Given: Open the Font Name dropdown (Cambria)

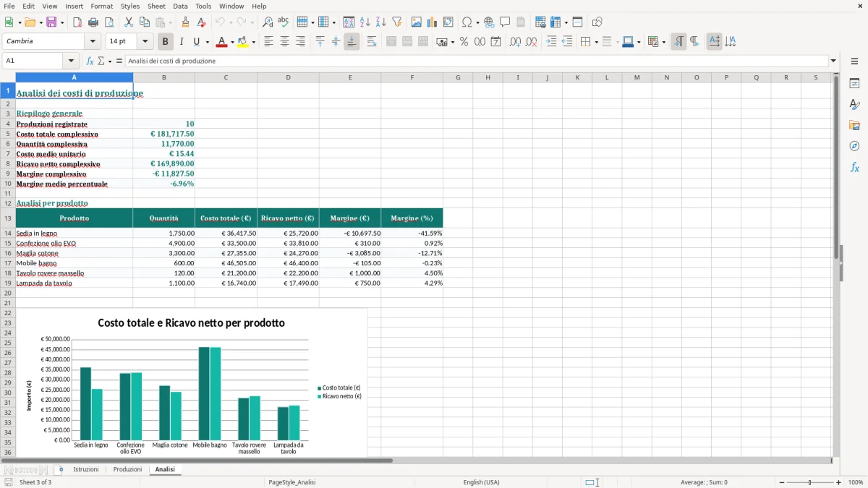Looking at the screenshot, I should (92, 42).
